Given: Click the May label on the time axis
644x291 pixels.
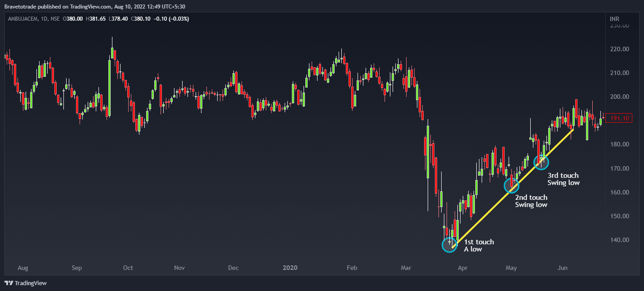Looking at the screenshot, I should tap(511, 268).
